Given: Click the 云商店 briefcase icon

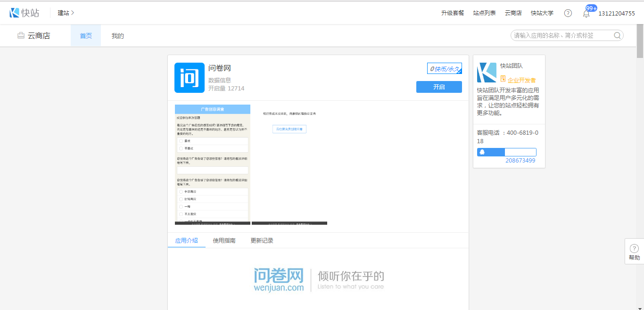Looking at the screenshot, I should pos(21,35).
